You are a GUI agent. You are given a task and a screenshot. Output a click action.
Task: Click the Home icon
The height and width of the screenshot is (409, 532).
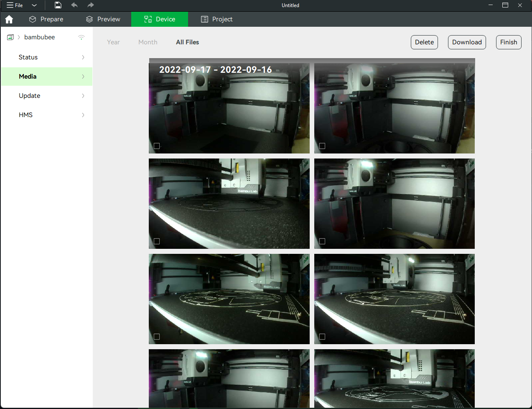[x=9, y=19]
